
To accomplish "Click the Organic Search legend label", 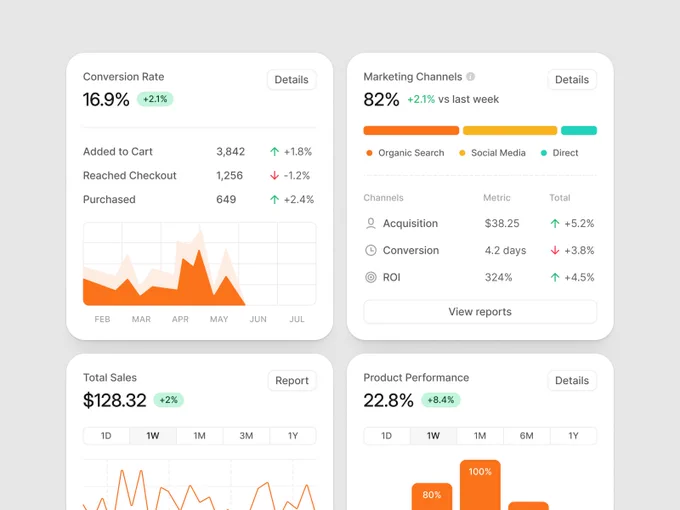I will pos(411,153).
